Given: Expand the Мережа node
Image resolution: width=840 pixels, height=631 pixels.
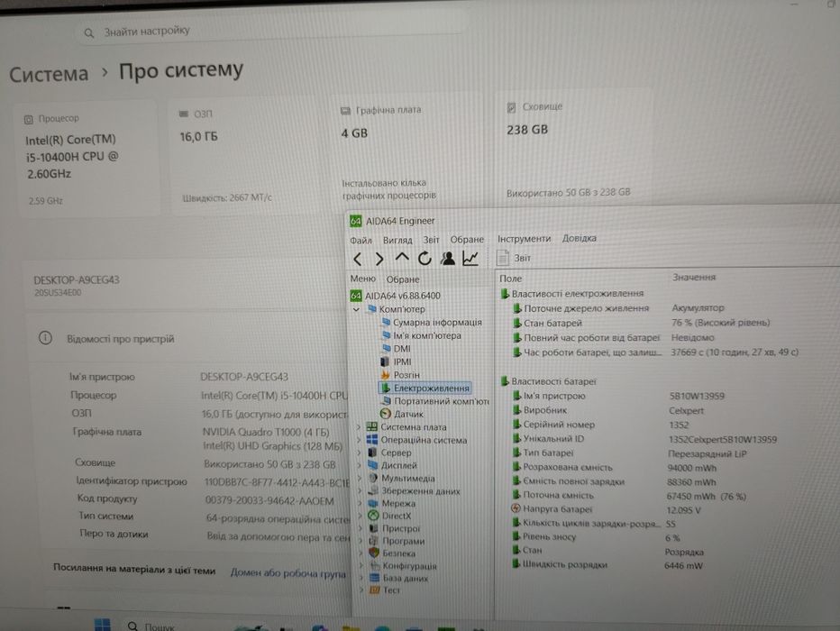Looking at the screenshot, I should [360, 504].
